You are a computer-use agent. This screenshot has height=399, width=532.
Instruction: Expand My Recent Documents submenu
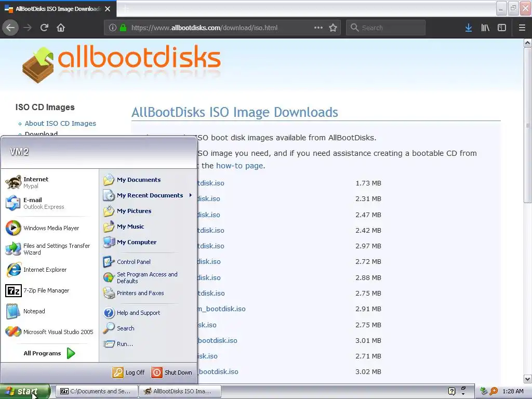pos(148,195)
